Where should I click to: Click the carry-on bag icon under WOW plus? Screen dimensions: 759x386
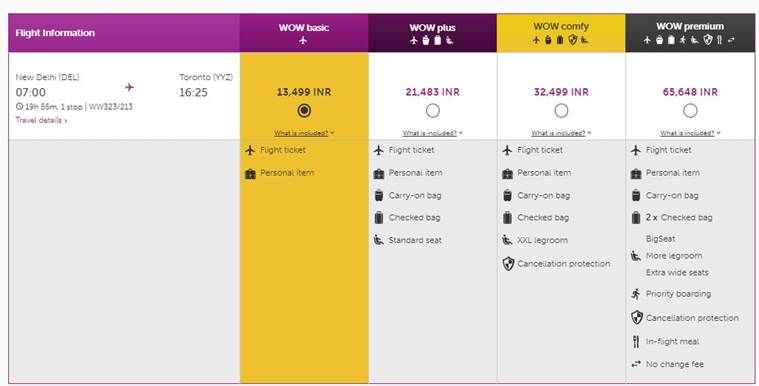click(x=379, y=196)
